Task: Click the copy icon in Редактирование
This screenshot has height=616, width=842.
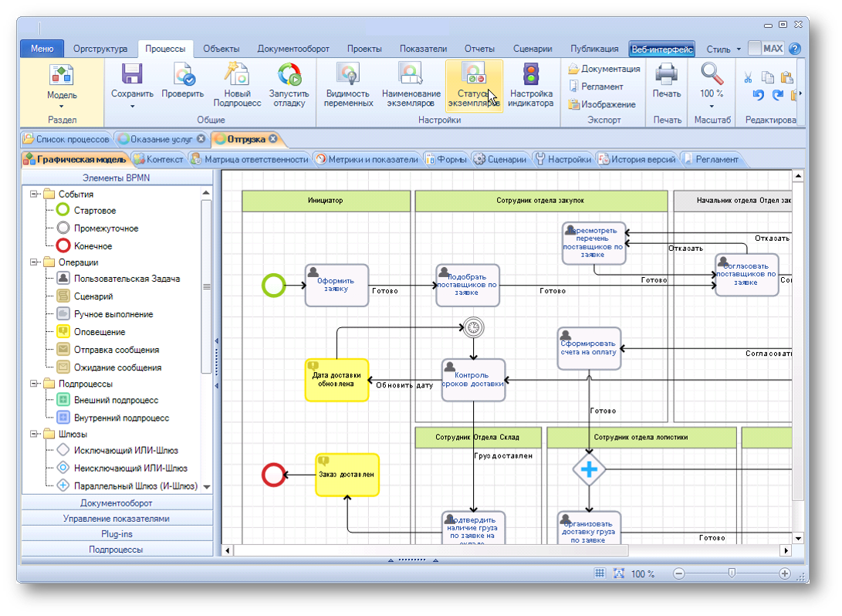Action: [768, 77]
